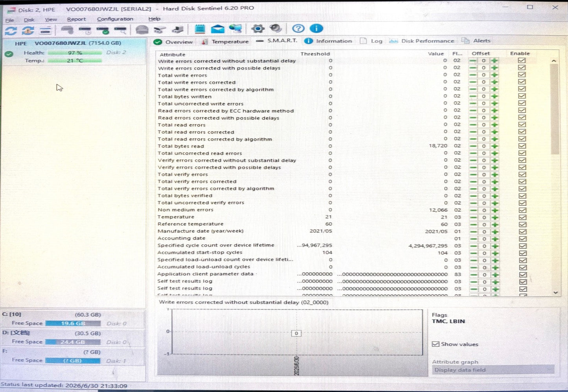This screenshot has width=568, height=392.
Task: Click the Threshold column header
Action: pyautogui.click(x=315, y=54)
